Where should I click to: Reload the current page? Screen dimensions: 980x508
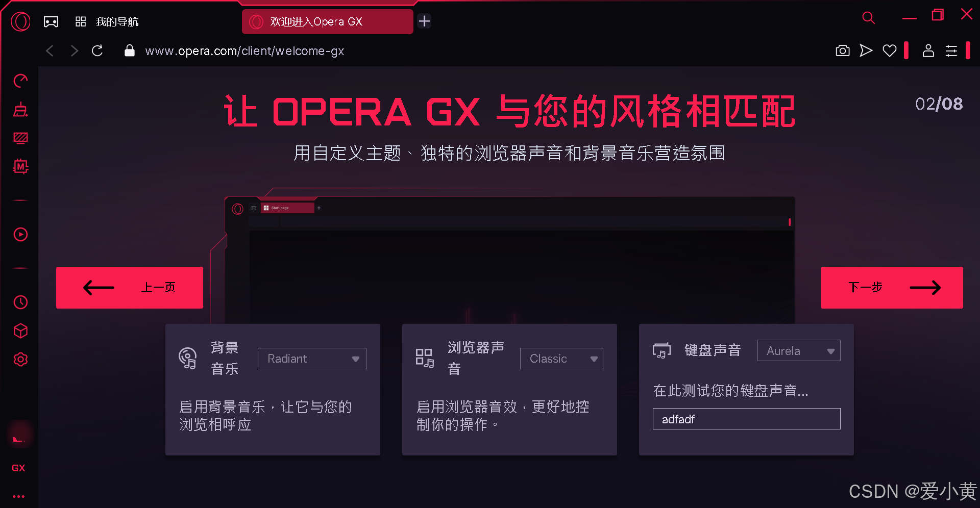pos(97,50)
